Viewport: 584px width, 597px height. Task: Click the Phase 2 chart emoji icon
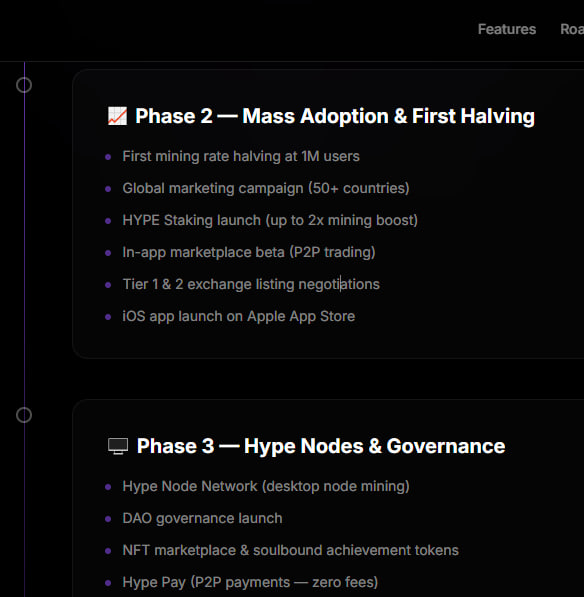pos(117,116)
